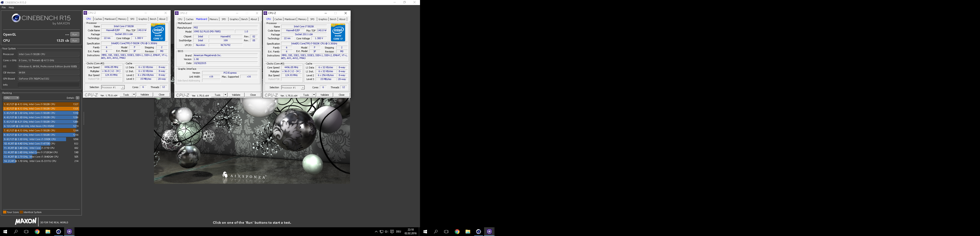The image size is (980, 236).
Task: Launch Chrome from right monitor taskbar
Action: (457, 231)
